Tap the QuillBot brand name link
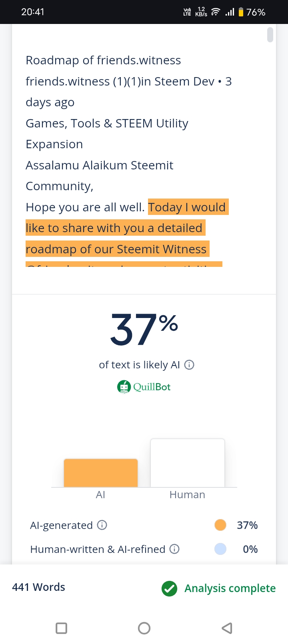 (x=152, y=387)
